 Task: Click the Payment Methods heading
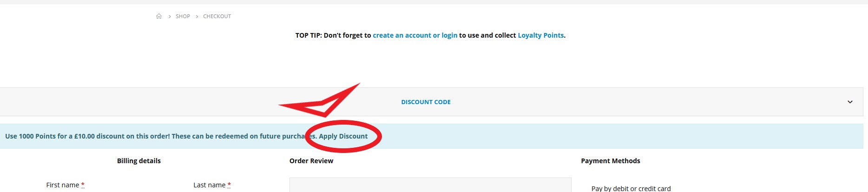coord(611,161)
